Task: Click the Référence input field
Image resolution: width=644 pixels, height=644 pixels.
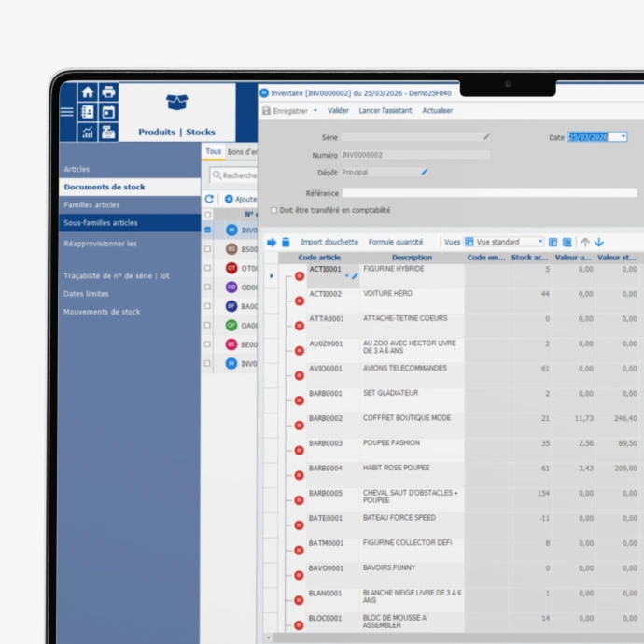Action: [490, 192]
